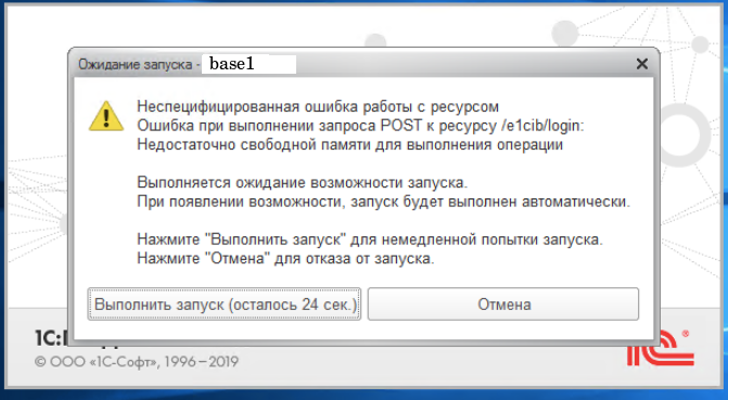Close the "Ожидание запуска" dialog

[642, 64]
